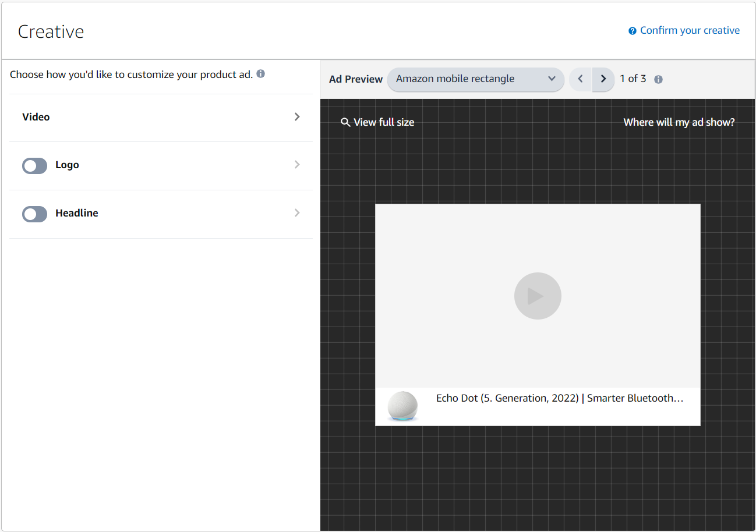This screenshot has width=756, height=532.
Task: Select the Video row label
Action: pyautogui.click(x=36, y=117)
